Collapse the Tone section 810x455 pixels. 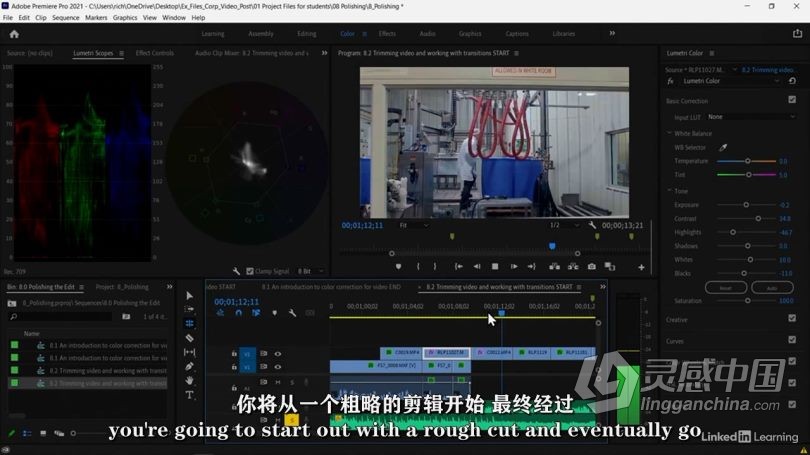click(x=669, y=191)
